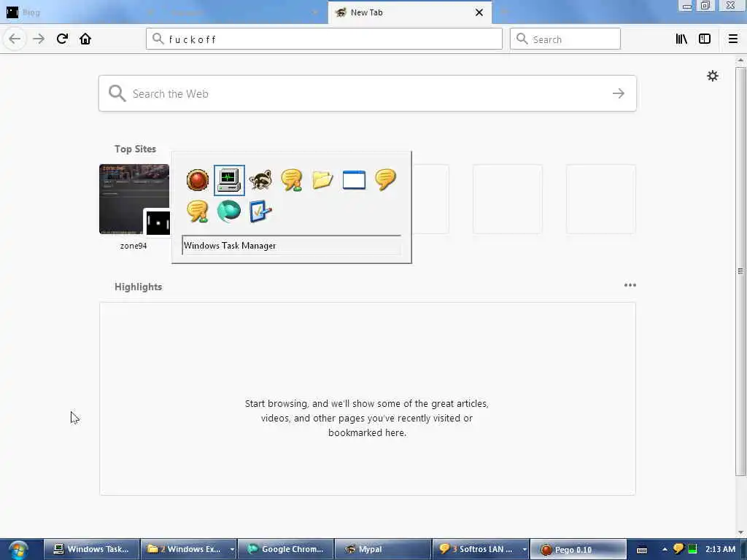This screenshot has width=747, height=560.
Task: Select the Mypal raccoon icon in the switcher
Action: [x=260, y=180]
